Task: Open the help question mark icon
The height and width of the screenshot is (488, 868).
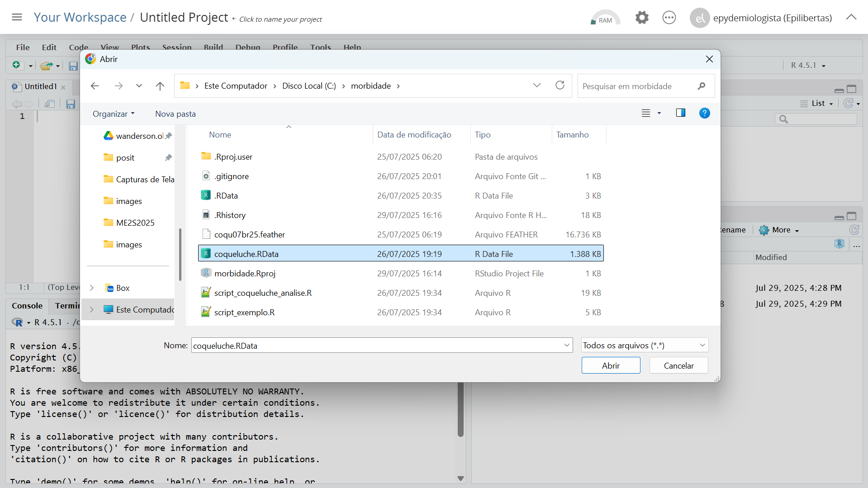Action: pos(704,113)
